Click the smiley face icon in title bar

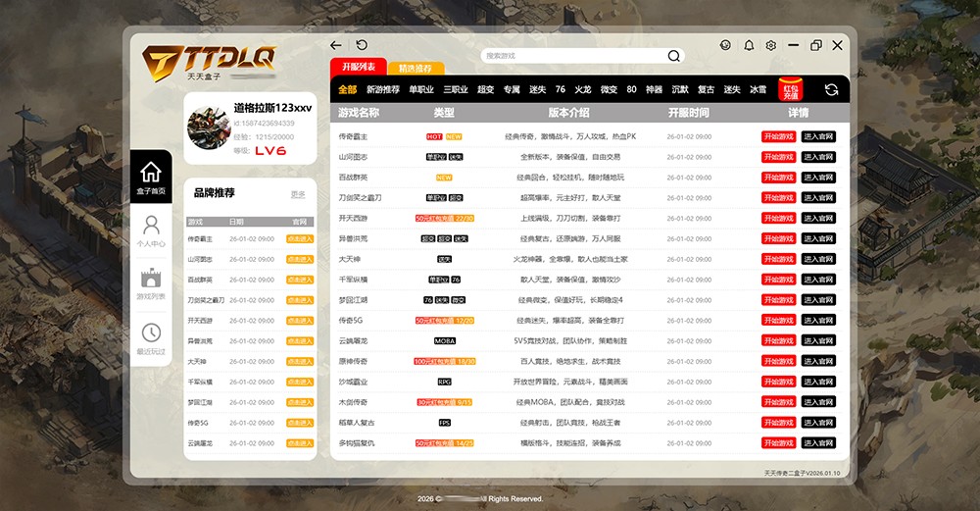point(725,45)
